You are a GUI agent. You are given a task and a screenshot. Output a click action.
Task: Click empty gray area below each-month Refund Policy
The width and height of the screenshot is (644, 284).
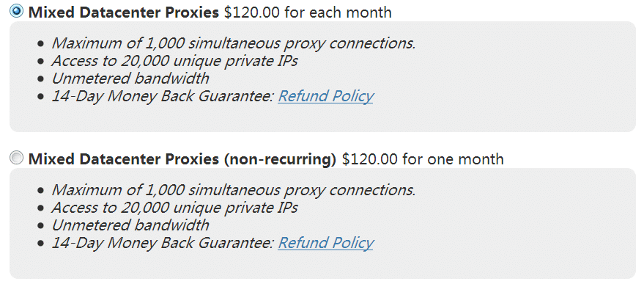point(322,119)
